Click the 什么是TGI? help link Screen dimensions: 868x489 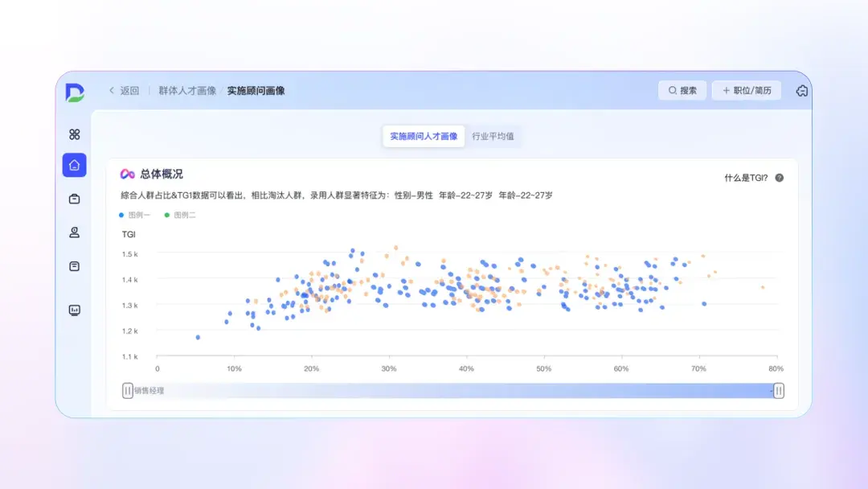pyautogui.click(x=746, y=178)
